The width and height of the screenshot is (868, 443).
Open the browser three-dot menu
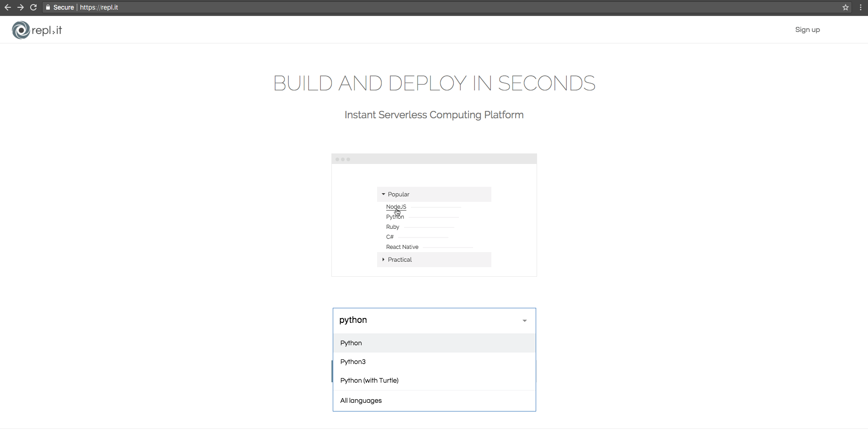(x=861, y=7)
